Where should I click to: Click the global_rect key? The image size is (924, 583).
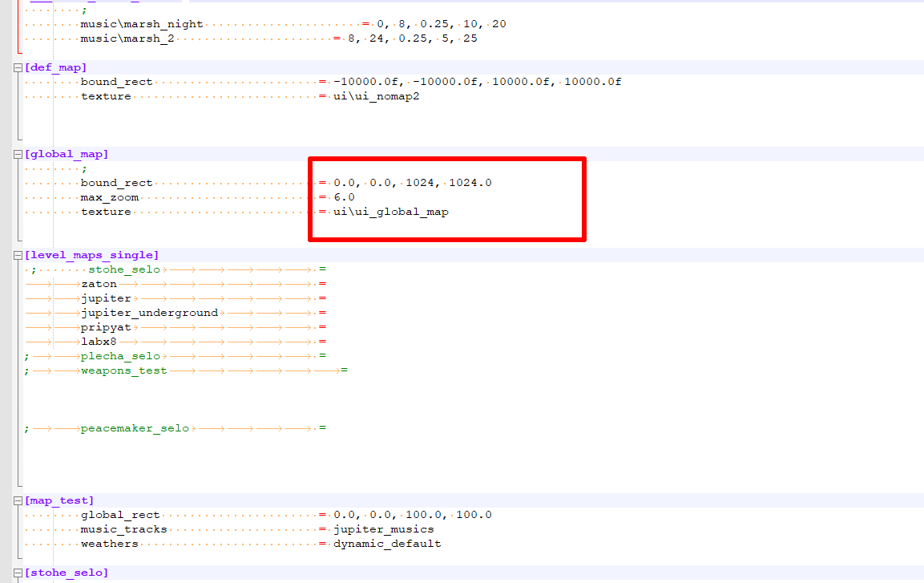pos(120,515)
